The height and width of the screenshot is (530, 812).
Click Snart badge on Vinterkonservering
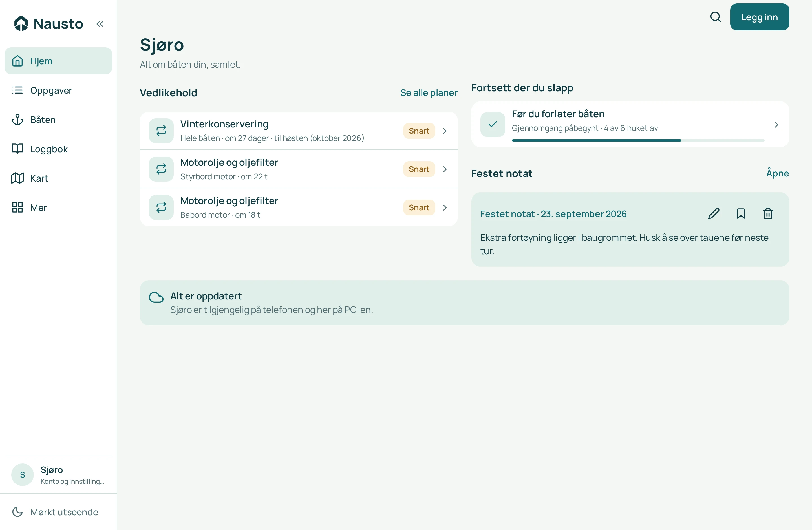pyautogui.click(x=419, y=131)
